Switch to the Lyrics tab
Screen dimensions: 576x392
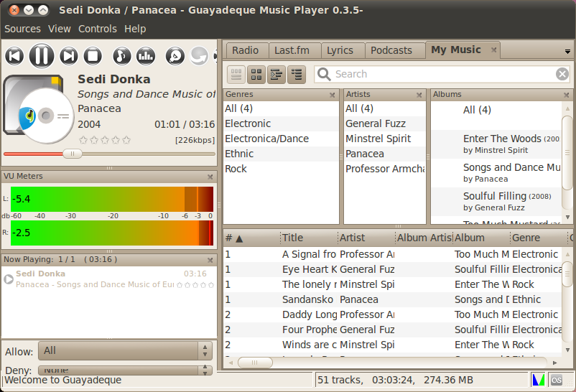(x=340, y=50)
